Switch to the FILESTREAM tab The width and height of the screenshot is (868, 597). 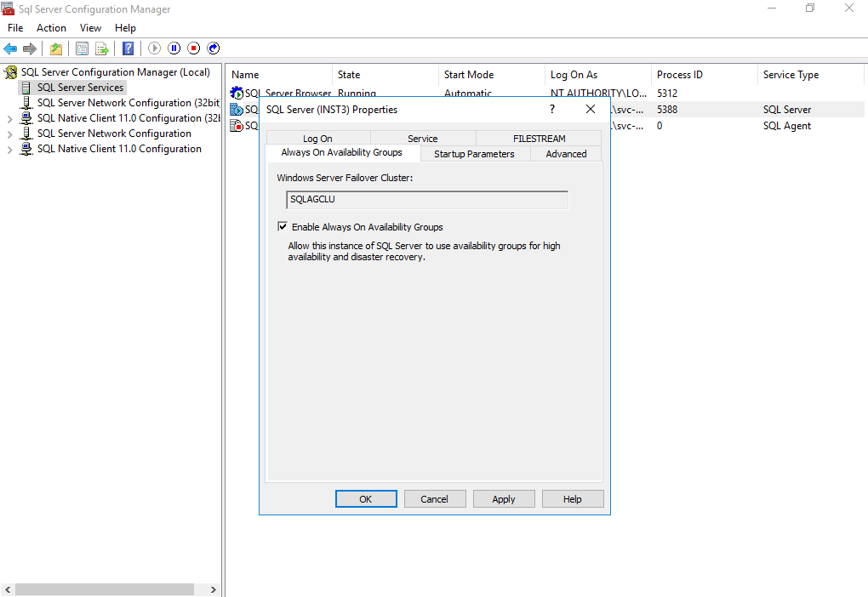(540, 139)
